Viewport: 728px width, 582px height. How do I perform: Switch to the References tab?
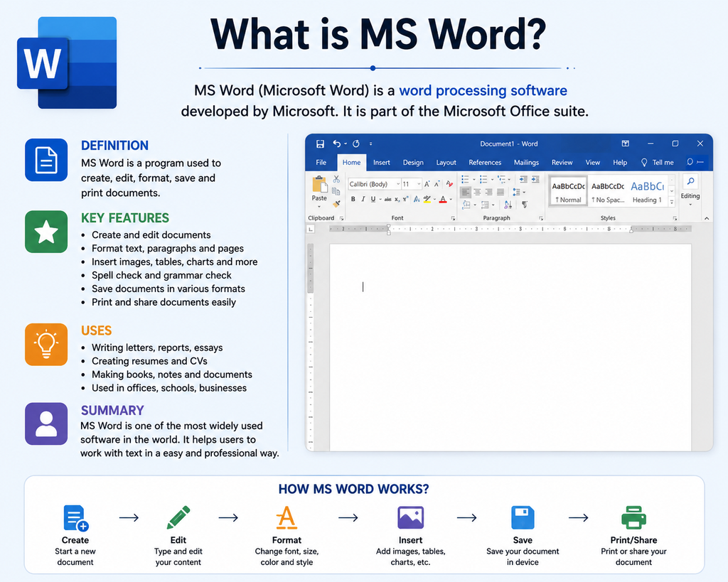click(485, 163)
